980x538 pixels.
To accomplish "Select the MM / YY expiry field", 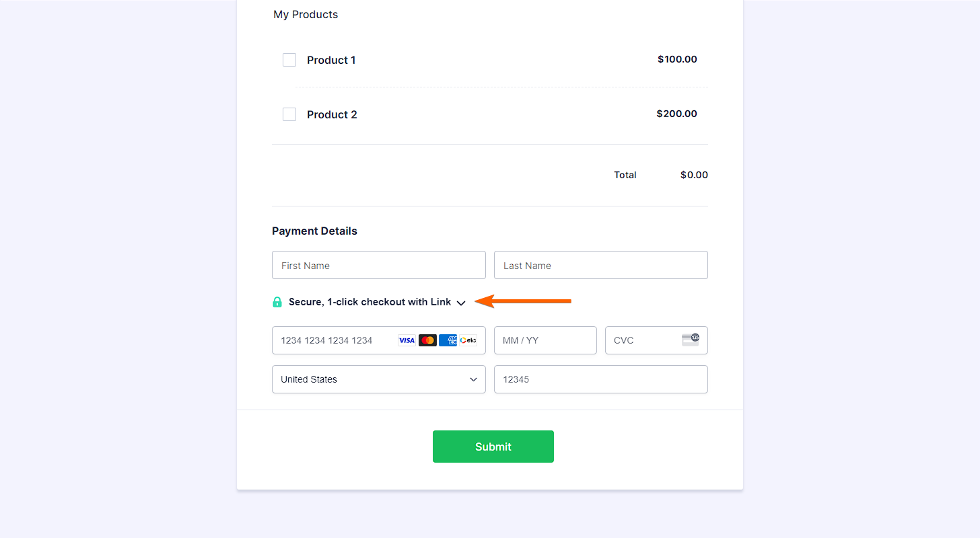I will point(545,340).
